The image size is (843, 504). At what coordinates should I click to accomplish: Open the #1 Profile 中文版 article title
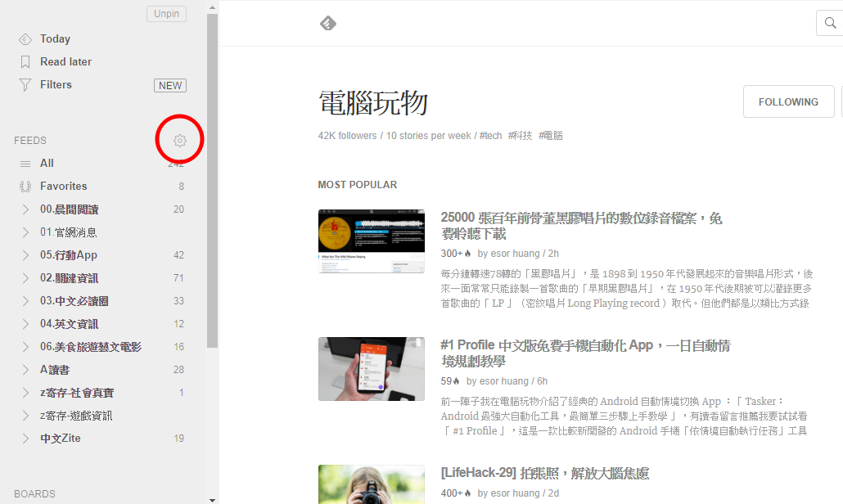point(585,353)
